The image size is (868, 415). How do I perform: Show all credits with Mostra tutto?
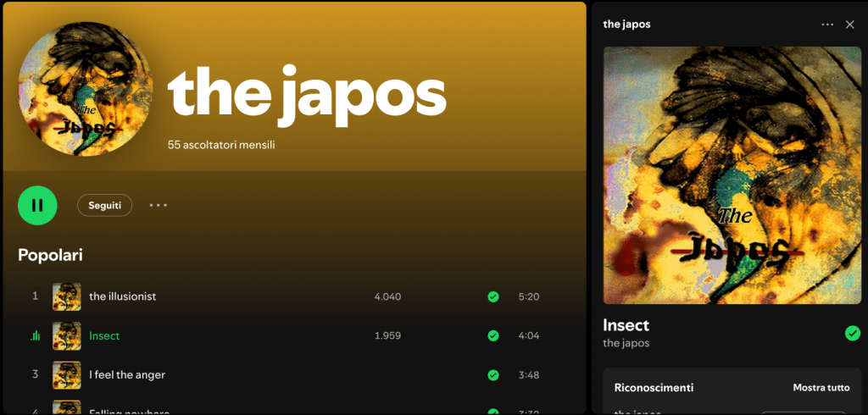pyautogui.click(x=821, y=388)
